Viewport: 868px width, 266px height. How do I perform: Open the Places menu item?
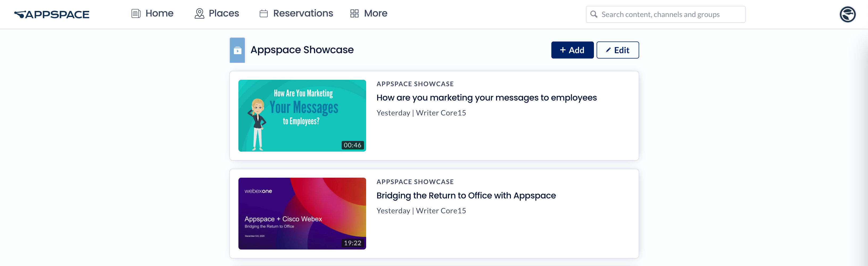pos(217,14)
